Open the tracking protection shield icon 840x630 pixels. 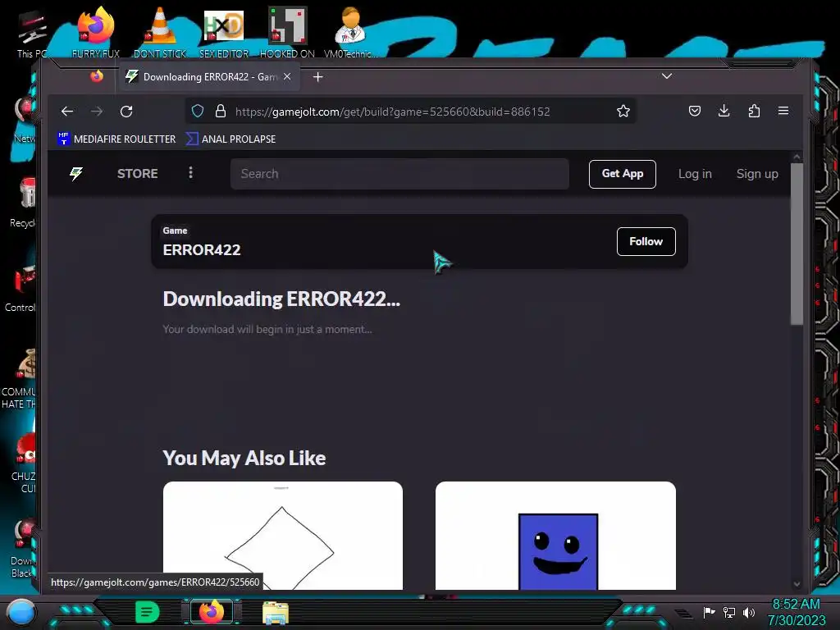pos(198,111)
